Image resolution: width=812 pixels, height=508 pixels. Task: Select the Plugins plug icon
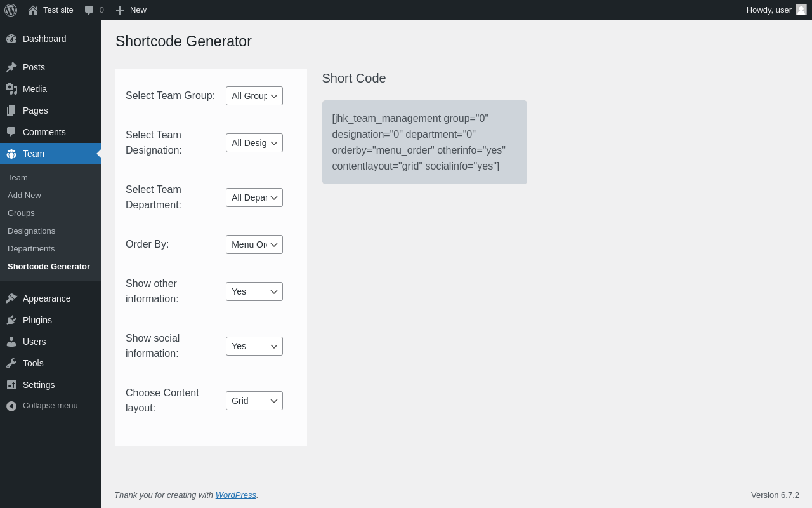click(11, 320)
